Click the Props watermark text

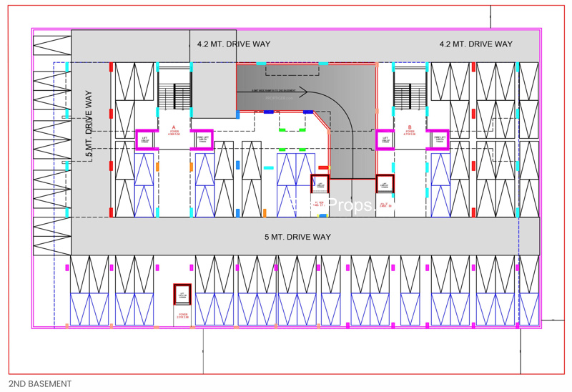point(349,205)
